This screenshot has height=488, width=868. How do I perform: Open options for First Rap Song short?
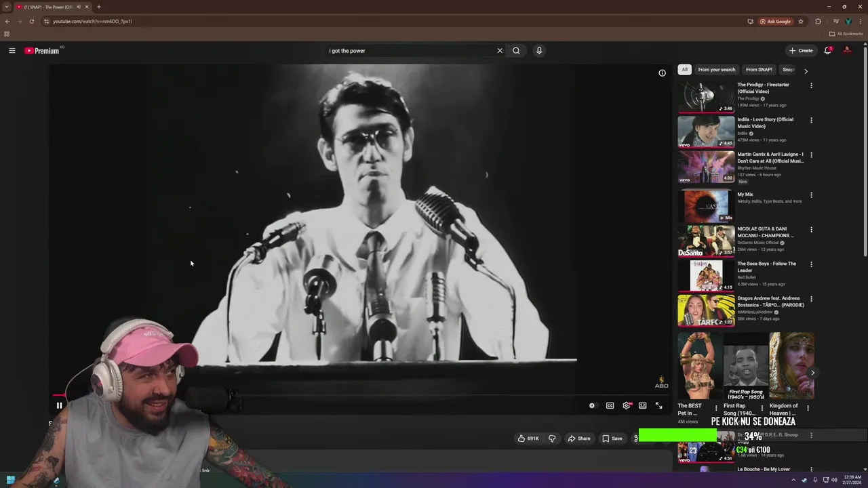[x=762, y=408]
